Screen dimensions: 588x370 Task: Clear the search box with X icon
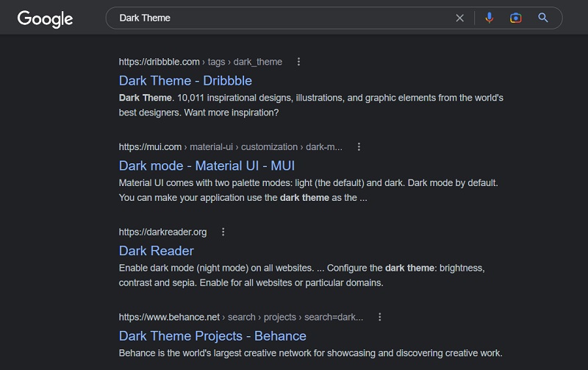point(460,18)
